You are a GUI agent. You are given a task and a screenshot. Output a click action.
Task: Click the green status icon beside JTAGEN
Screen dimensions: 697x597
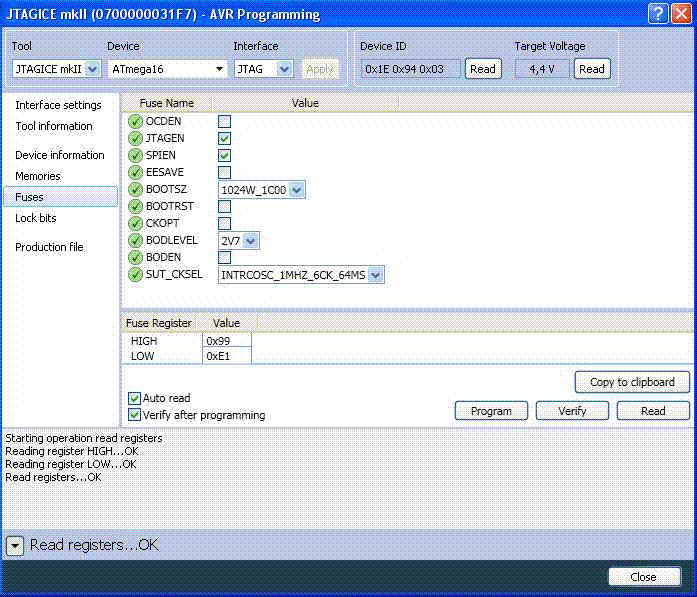pos(135,138)
